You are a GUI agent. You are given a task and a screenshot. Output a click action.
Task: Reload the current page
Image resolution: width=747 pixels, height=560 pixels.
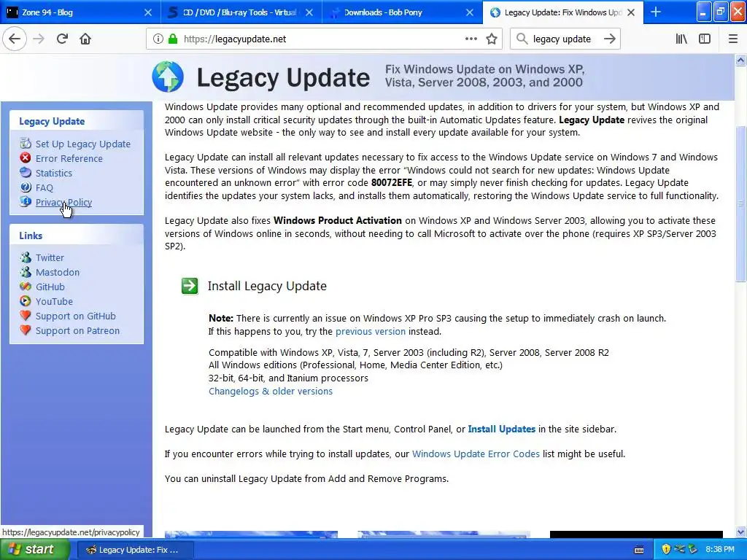click(x=62, y=39)
